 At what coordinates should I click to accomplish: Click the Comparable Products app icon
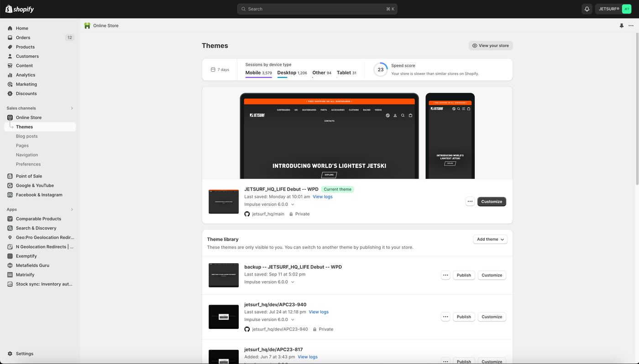point(10,219)
